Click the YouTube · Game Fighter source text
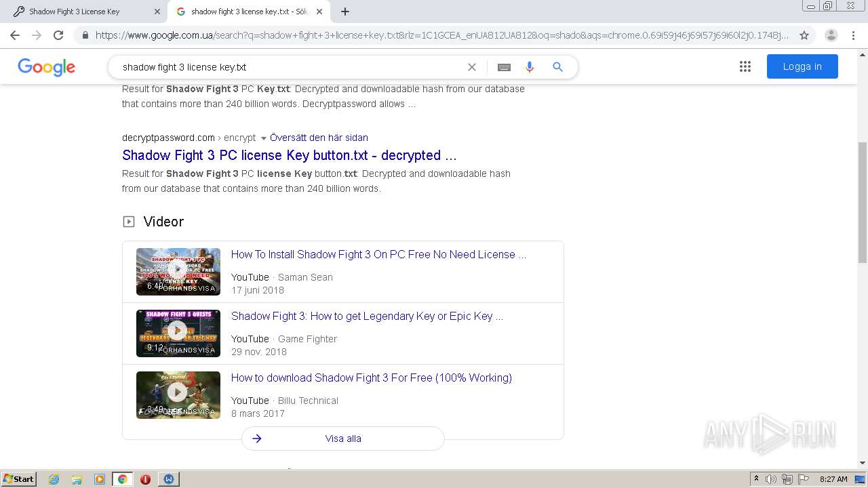This screenshot has height=488, width=868. click(x=284, y=339)
